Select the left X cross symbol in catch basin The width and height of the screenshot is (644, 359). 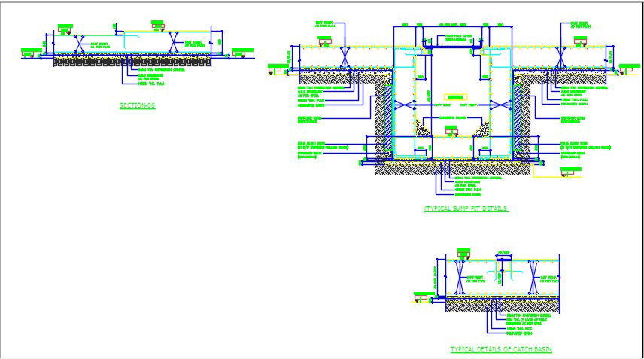[460, 275]
